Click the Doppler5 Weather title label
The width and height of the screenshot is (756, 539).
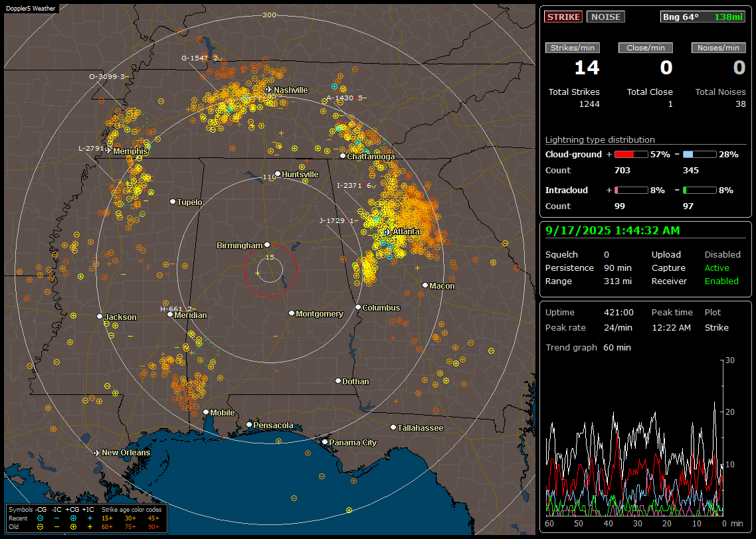pyautogui.click(x=31, y=9)
